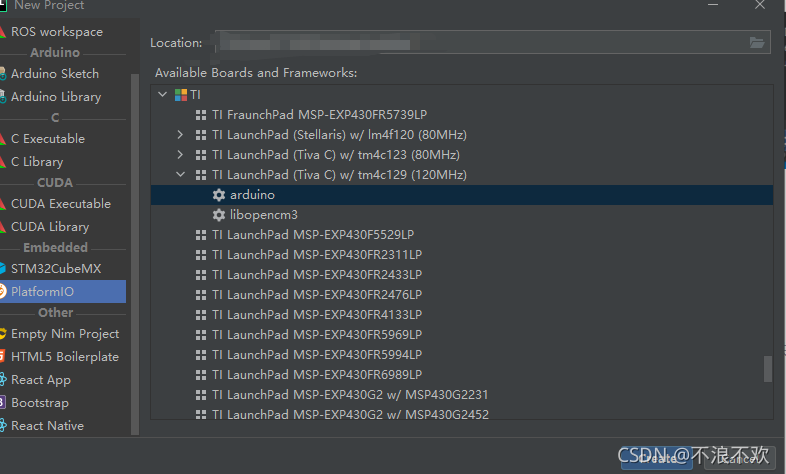
Task: Click board icon of Tiva C tm4c123
Action: (201, 155)
